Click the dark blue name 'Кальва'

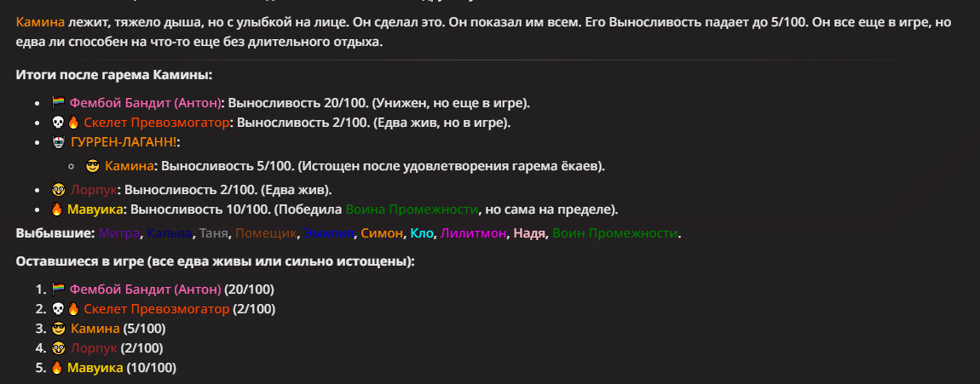[170, 233]
